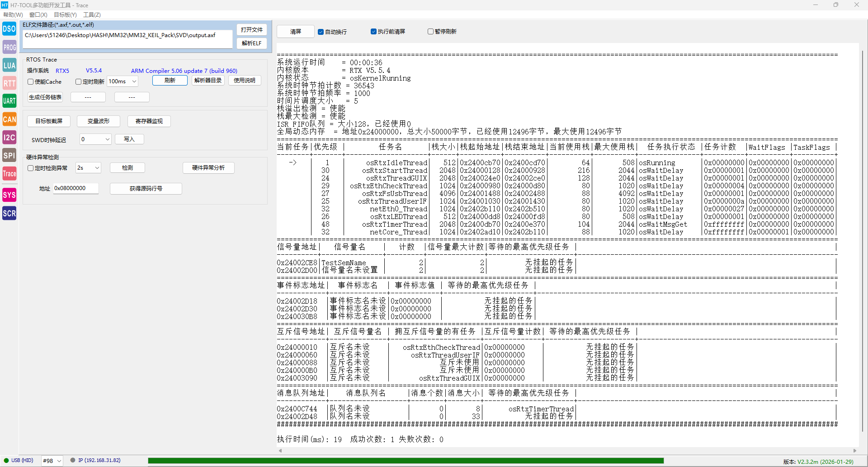Image resolution: width=868 pixels, height=467 pixels.
Task: Open the PROG programmer tool
Action: (x=9, y=47)
